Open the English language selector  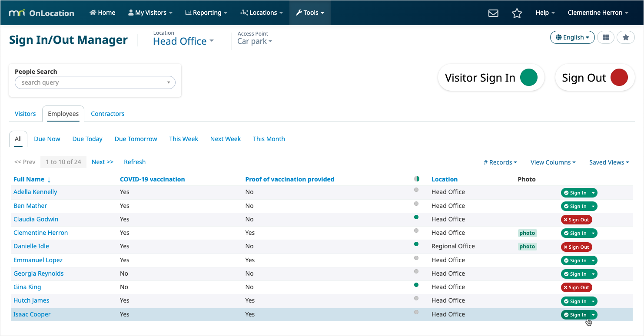coord(572,37)
